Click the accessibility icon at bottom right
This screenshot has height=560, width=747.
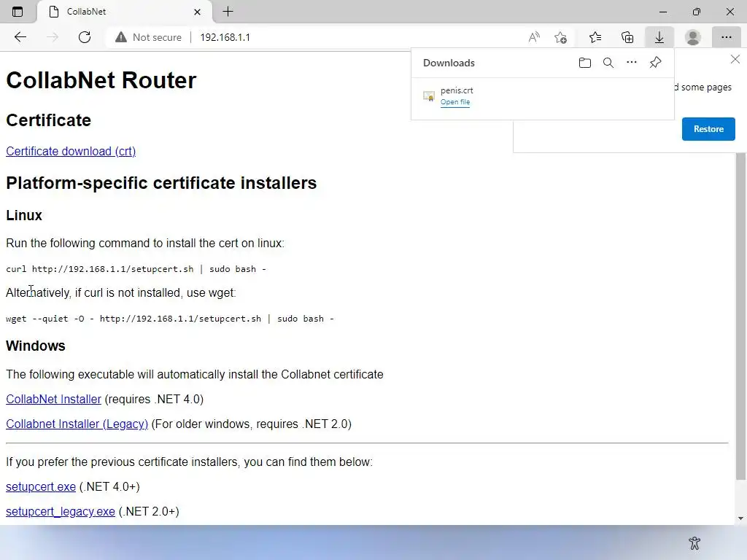click(x=694, y=542)
